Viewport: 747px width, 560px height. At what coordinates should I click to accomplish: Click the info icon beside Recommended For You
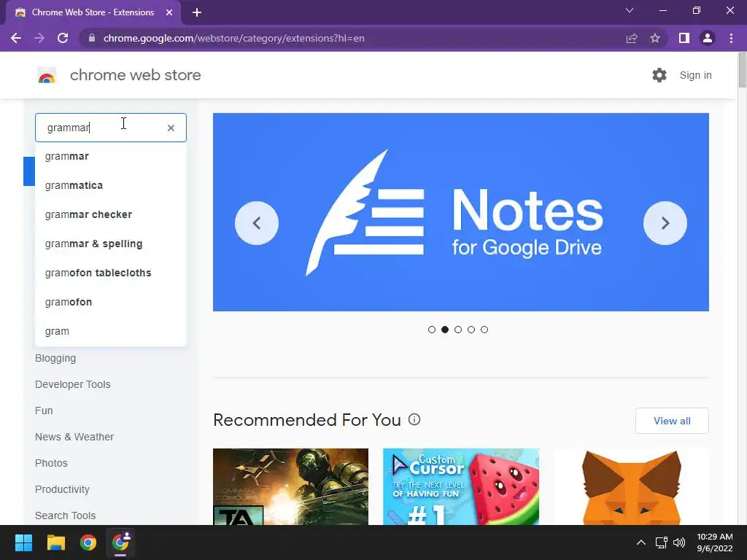pos(414,419)
